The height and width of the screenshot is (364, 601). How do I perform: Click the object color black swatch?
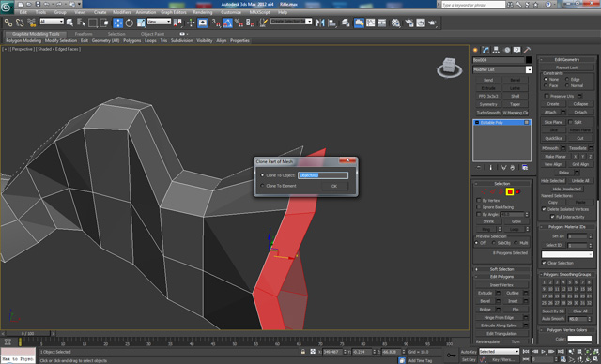click(529, 60)
